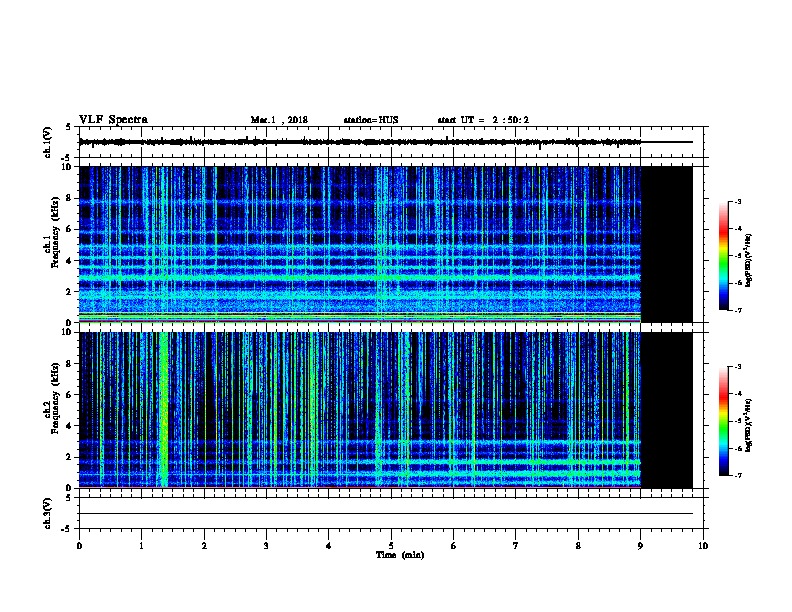Image resolution: width=792 pixels, height=612 pixels.
Task: Click the black no-data block in the ch.1 spectrogram
Action: click(x=667, y=244)
